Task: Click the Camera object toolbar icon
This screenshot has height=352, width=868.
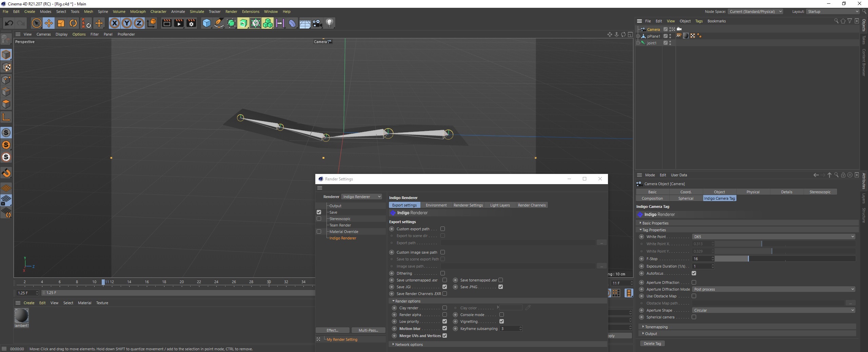Action: click(317, 23)
